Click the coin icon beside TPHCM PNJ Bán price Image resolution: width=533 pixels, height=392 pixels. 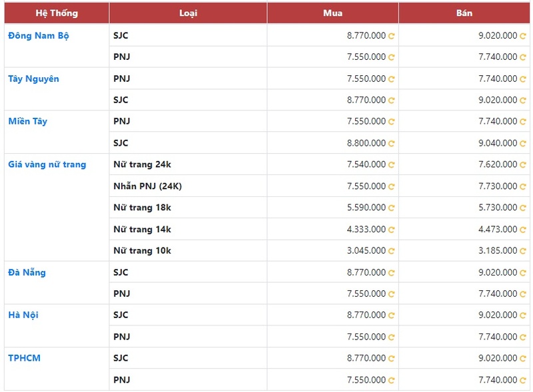[x=523, y=381]
